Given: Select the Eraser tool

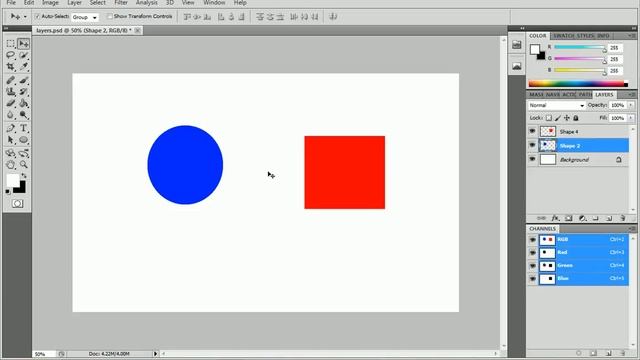Looking at the screenshot, I should [x=11, y=103].
